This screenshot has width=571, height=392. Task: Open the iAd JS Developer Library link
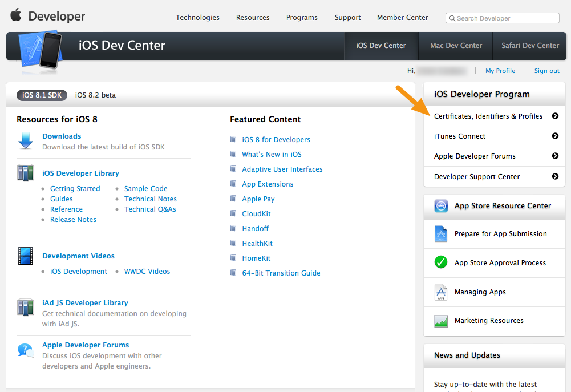(85, 303)
